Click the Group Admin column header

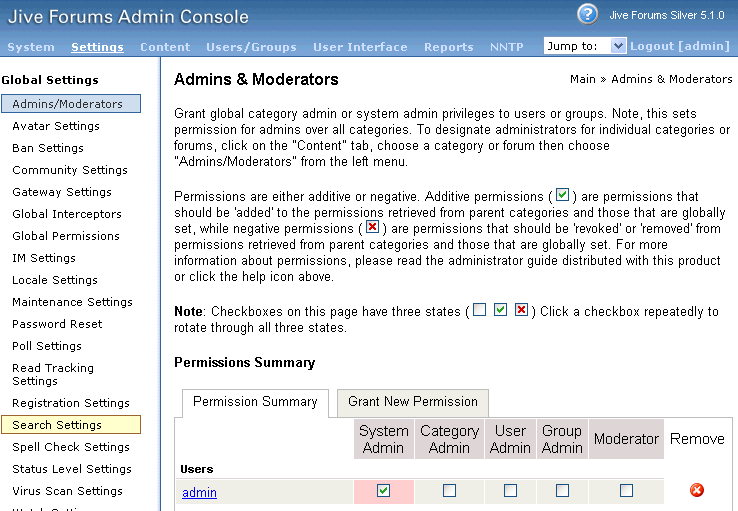tap(562, 439)
